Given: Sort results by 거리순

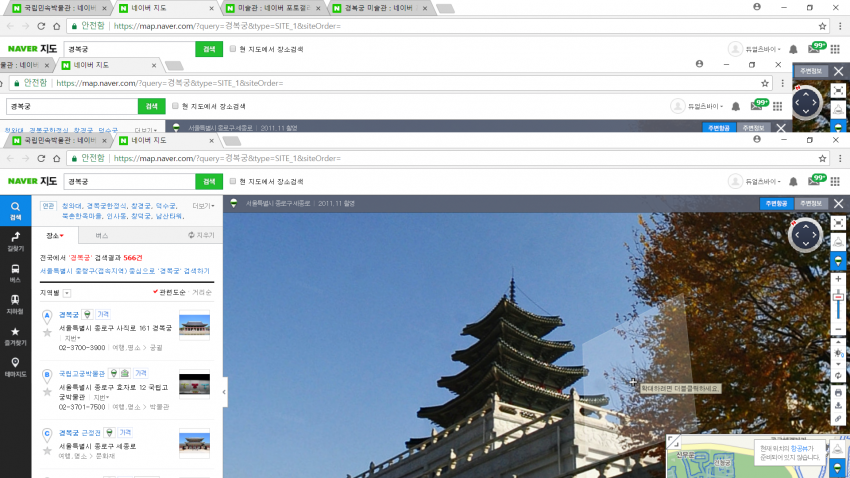Looking at the screenshot, I should coord(202,292).
